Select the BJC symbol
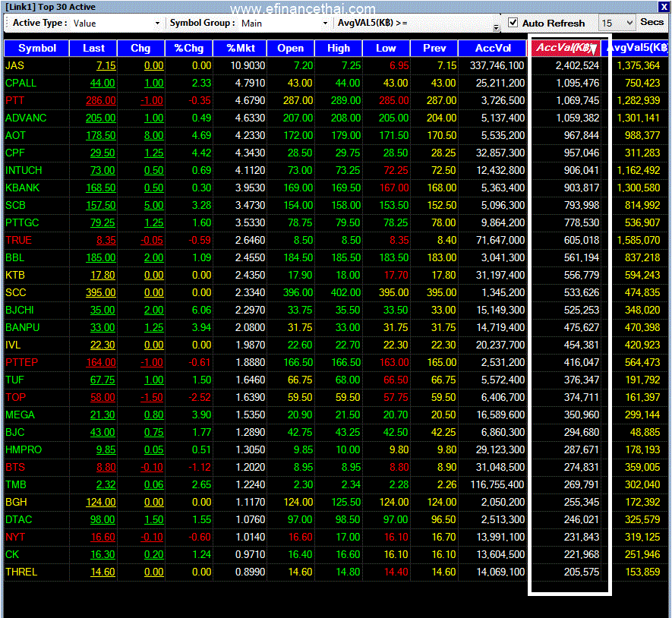The image size is (672, 618). (x=15, y=433)
